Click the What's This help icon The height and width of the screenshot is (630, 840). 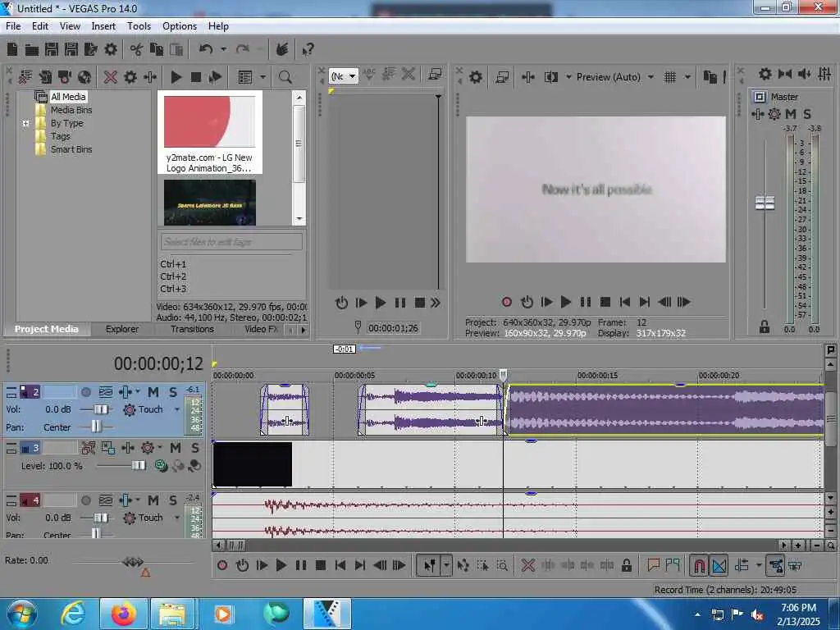[308, 50]
